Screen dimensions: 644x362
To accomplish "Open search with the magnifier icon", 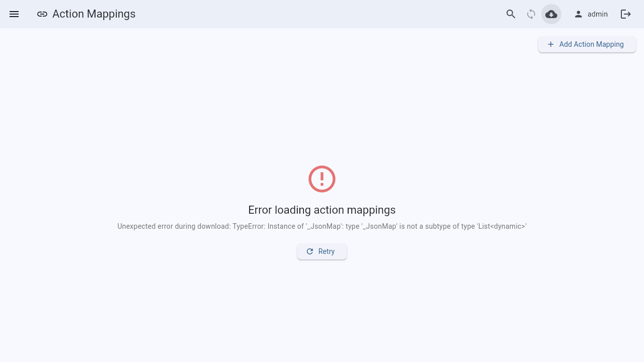I will pyautogui.click(x=511, y=14).
